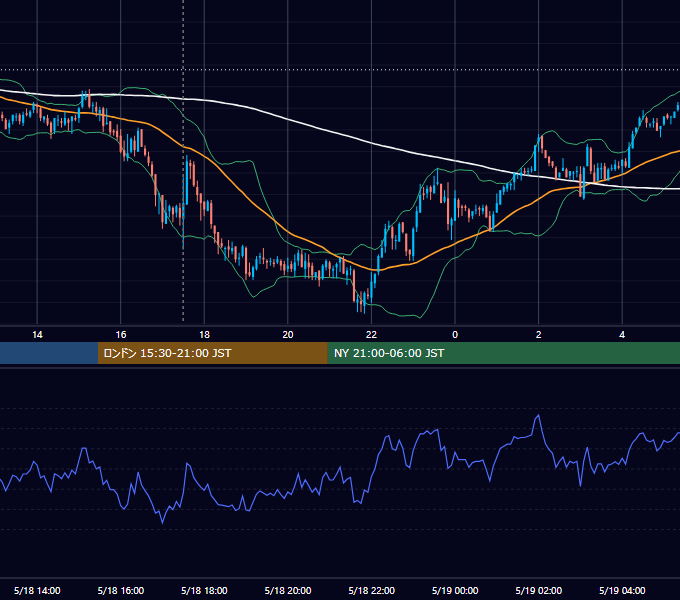This screenshot has height=600, width=680.
Task: Click the 4 hour label on price chart axis
Action: click(x=622, y=335)
